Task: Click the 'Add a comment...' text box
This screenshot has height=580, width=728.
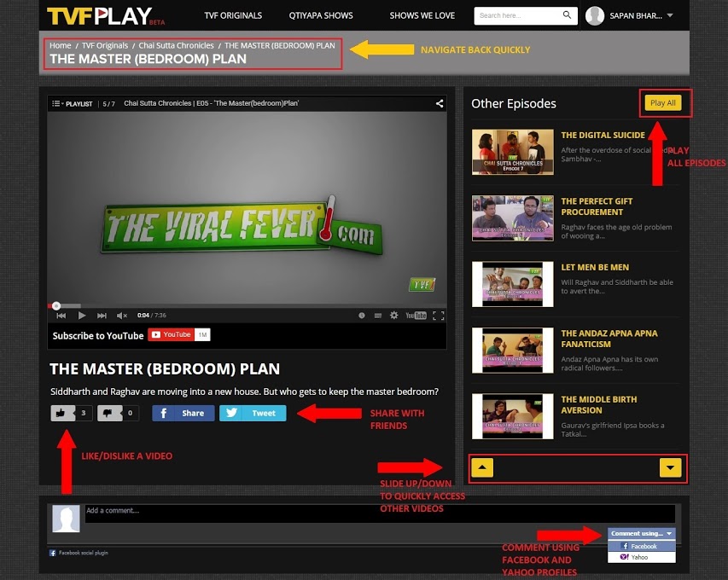Action: pos(380,513)
